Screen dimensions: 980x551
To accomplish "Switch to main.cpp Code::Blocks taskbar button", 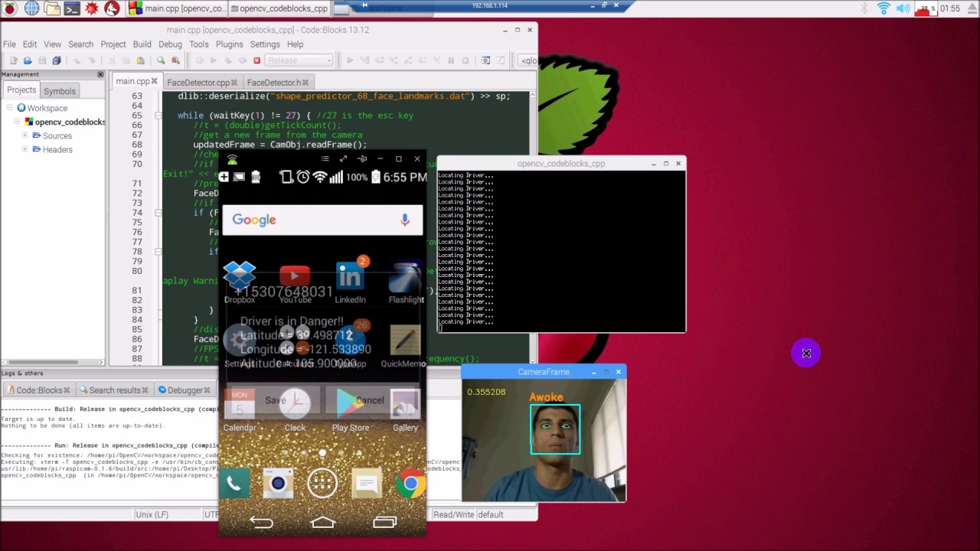I will coord(176,8).
